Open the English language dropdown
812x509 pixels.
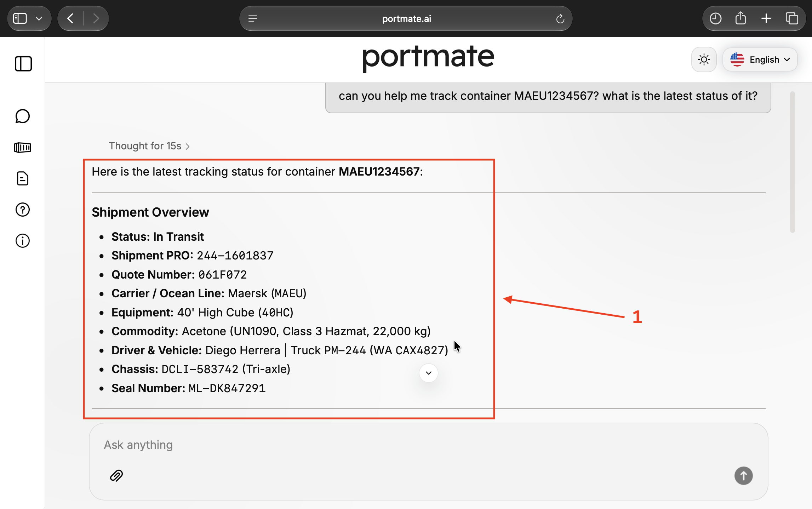point(760,59)
